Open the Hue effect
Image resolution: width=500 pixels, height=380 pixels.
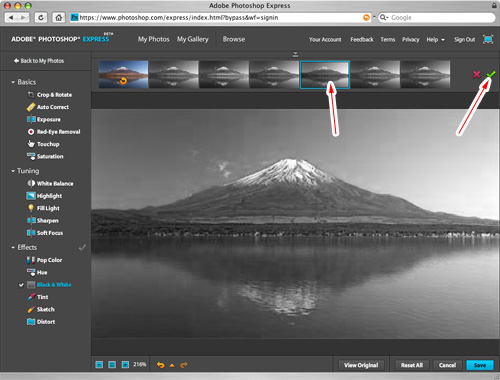click(x=37, y=272)
